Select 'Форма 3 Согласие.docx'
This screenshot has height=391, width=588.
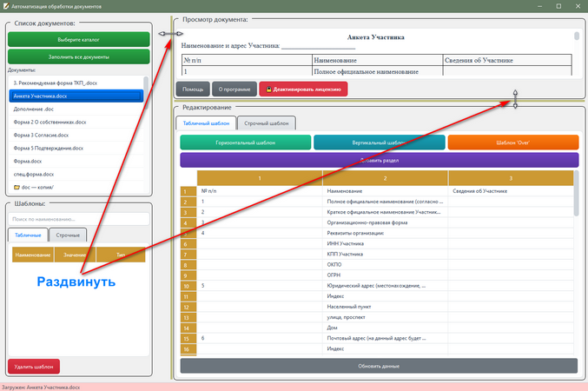point(76,135)
